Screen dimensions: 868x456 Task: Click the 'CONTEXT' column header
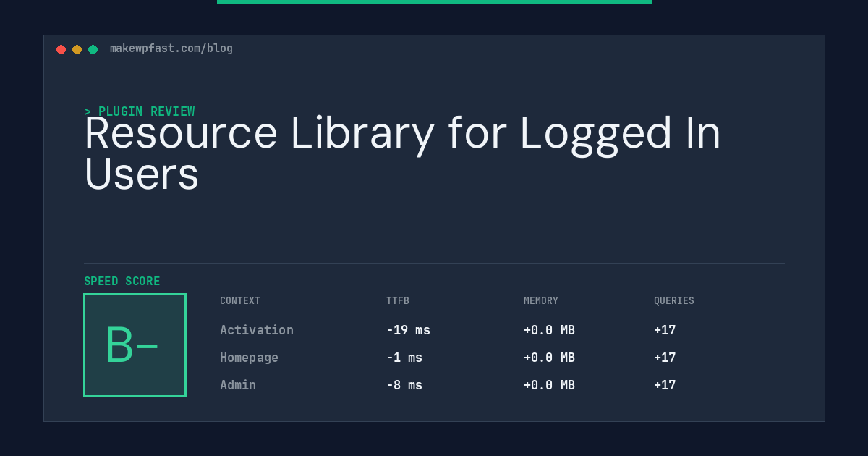point(240,301)
